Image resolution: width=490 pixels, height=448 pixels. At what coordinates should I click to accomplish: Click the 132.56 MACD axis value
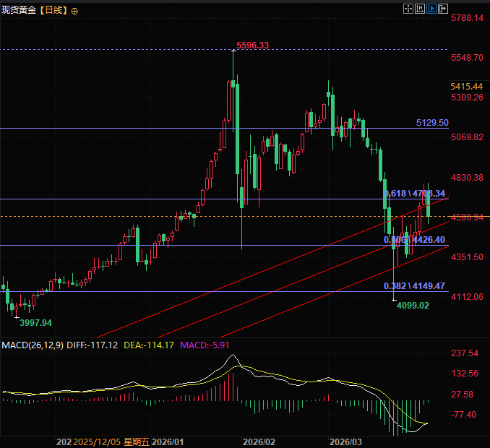(465, 374)
